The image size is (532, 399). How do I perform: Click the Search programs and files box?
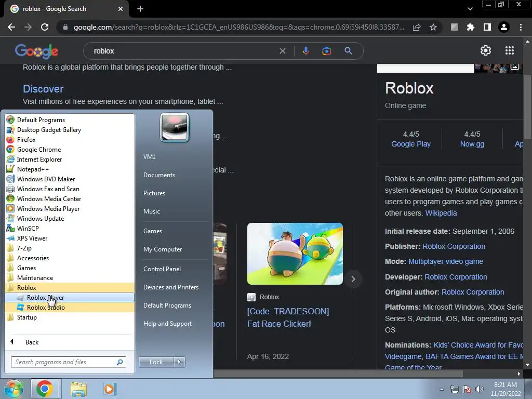pyautogui.click(x=68, y=362)
